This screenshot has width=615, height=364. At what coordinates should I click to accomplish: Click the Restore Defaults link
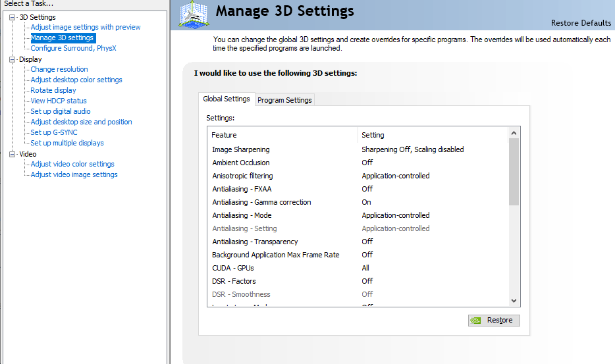pyautogui.click(x=581, y=23)
